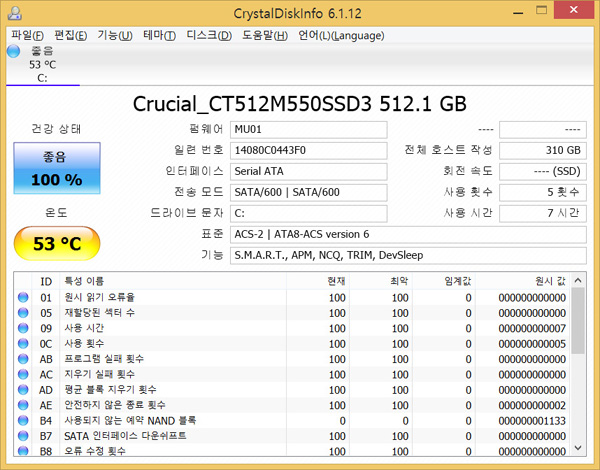The image size is (600, 470).
Task: Open the 언어(L)(Language) menu
Action: [x=341, y=36]
